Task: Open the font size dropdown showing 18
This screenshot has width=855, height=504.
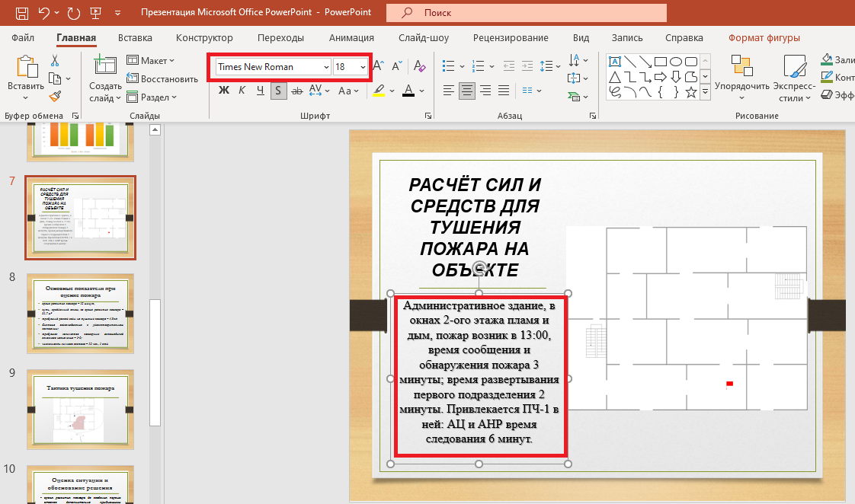Action: (x=363, y=67)
